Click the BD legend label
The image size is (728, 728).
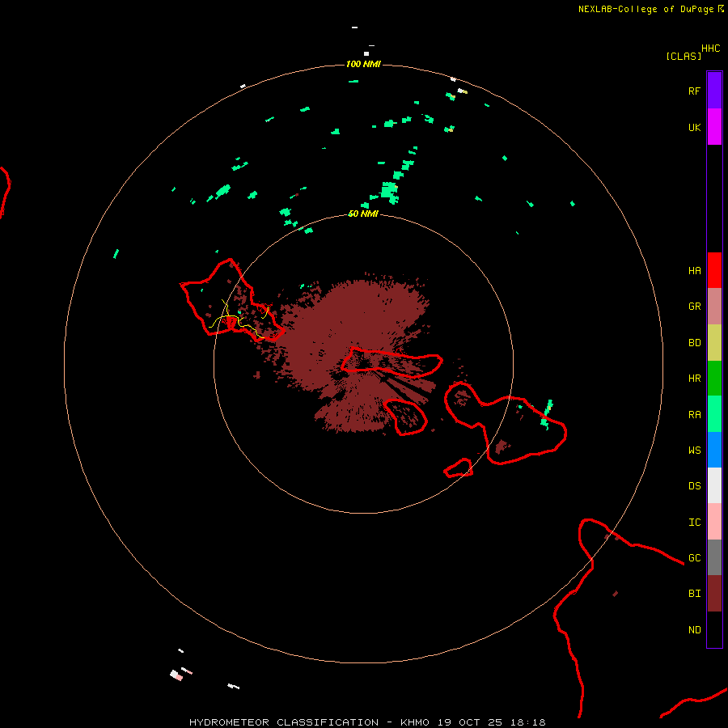coord(694,343)
